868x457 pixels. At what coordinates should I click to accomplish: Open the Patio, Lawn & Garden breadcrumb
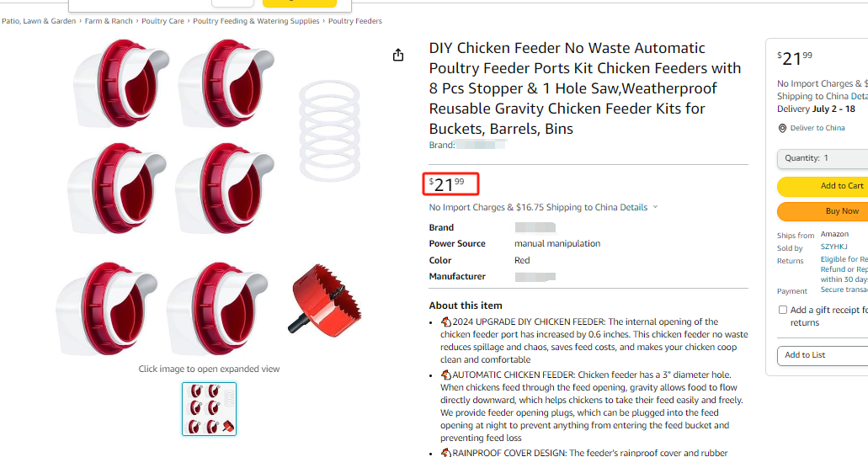tap(39, 21)
